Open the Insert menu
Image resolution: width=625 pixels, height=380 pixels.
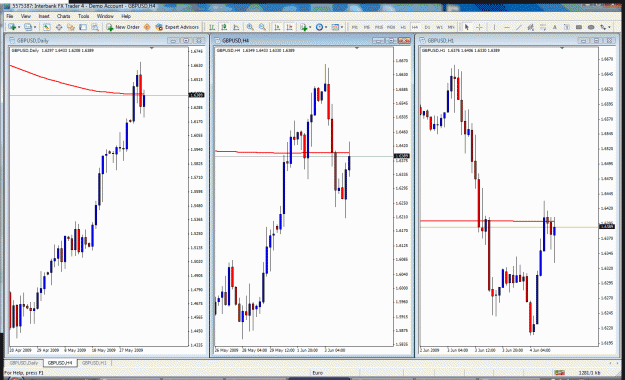(x=44, y=16)
